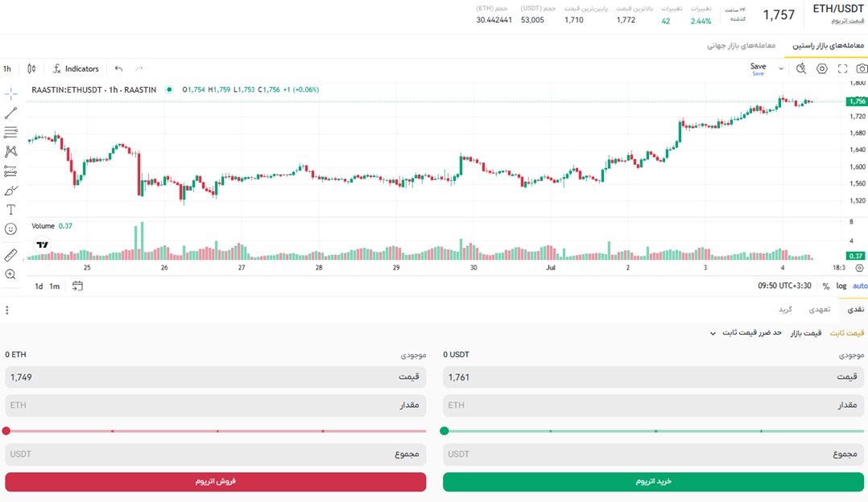Click the sell price field showing 1,749
This screenshot has width=868, height=502.
click(x=215, y=377)
